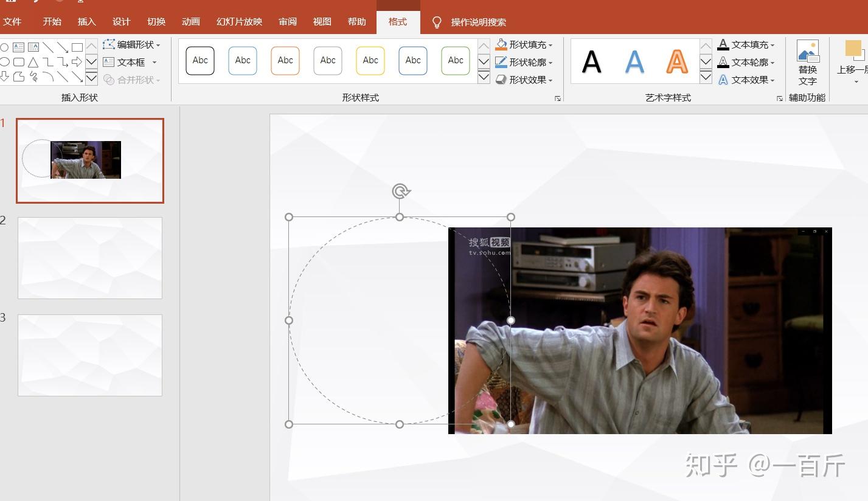The height and width of the screenshot is (501, 868).
Task: Click the 文本框 text box icon
Action: (x=109, y=62)
